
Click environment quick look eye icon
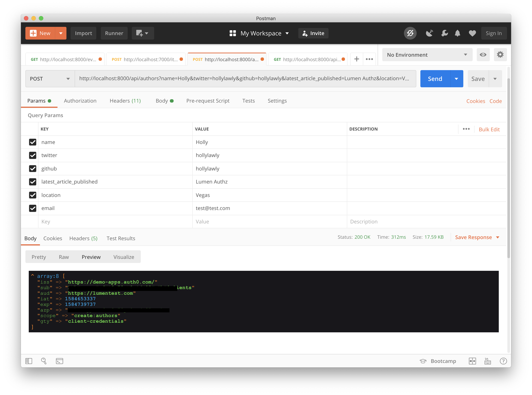[x=483, y=55]
